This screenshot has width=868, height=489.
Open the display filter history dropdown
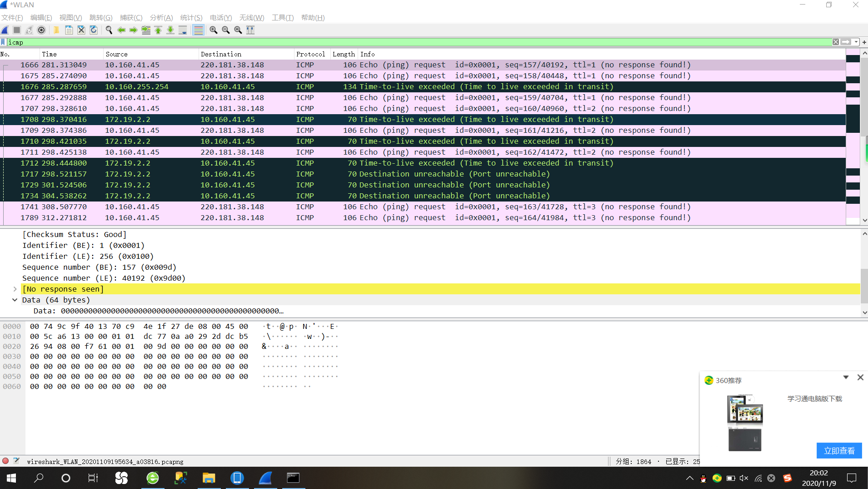856,42
